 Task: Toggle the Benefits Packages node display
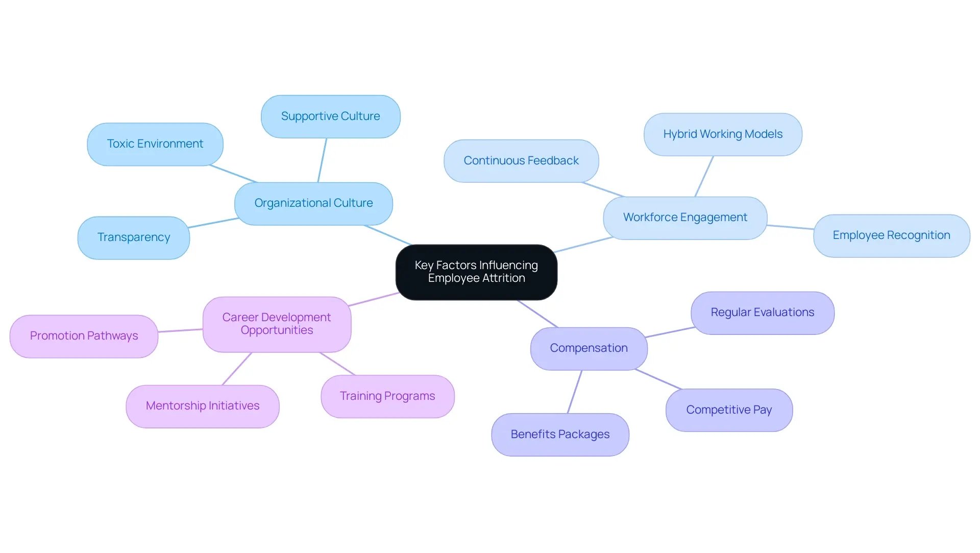559,434
